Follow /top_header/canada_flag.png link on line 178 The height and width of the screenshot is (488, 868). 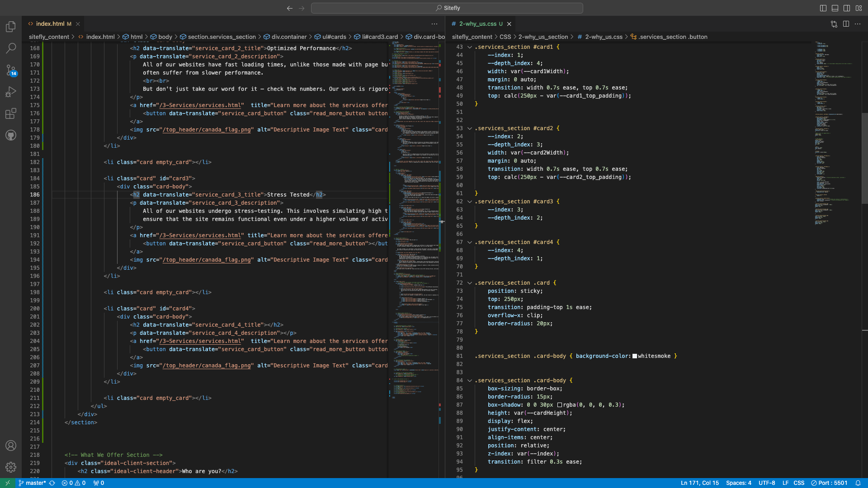click(206, 130)
